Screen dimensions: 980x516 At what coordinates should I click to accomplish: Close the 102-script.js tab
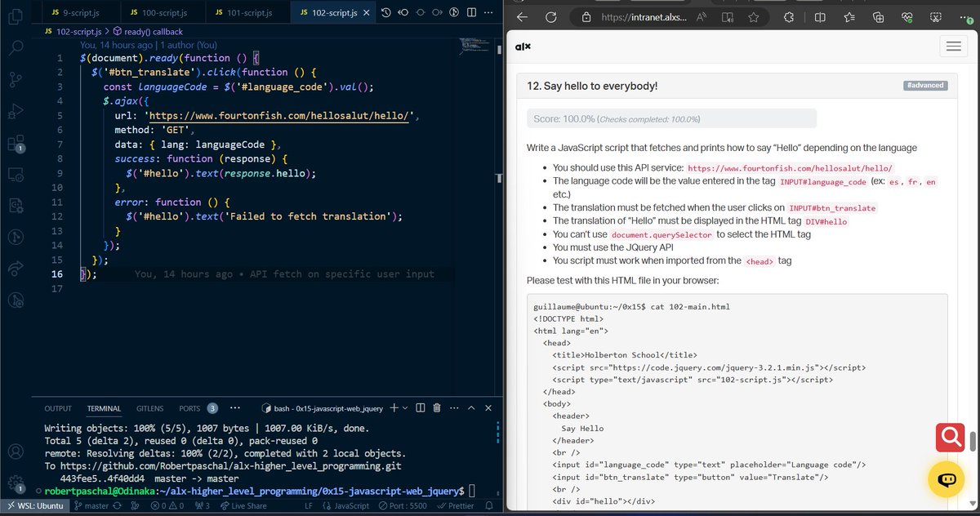coord(365,13)
